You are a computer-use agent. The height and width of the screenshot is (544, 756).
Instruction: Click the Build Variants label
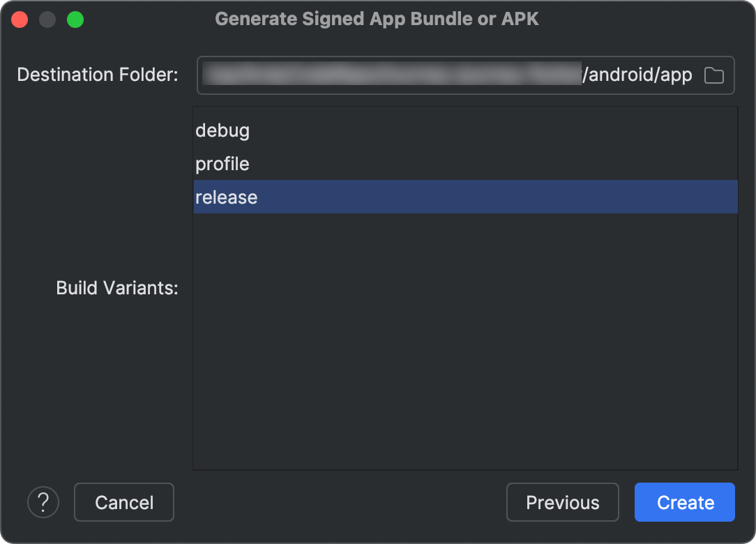point(117,288)
